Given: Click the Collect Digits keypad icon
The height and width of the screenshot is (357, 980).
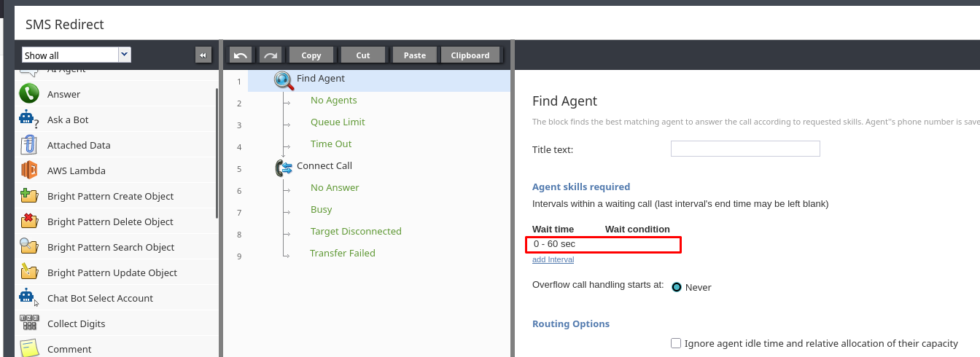Looking at the screenshot, I should pyautogui.click(x=29, y=323).
